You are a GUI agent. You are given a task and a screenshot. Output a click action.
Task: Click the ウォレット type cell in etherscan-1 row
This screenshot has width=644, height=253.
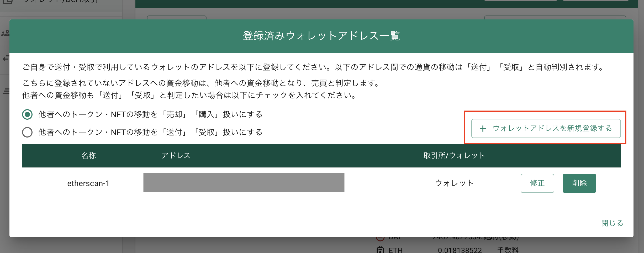click(x=454, y=183)
